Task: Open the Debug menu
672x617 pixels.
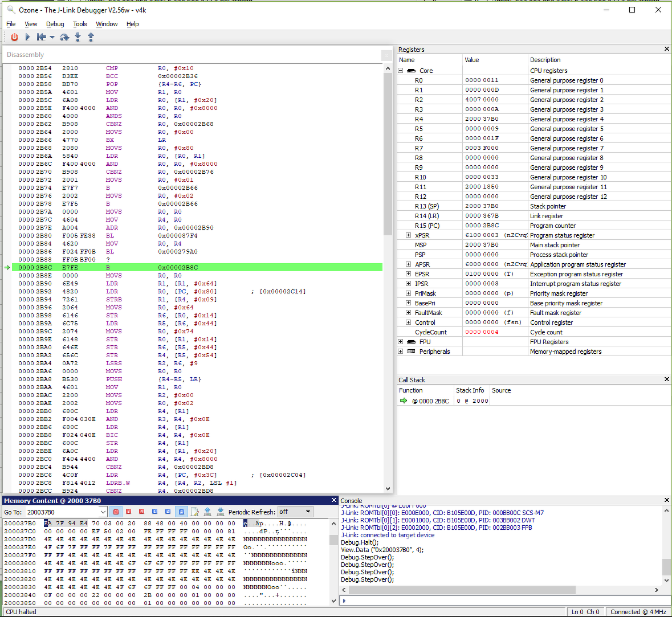Action: (x=55, y=24)
